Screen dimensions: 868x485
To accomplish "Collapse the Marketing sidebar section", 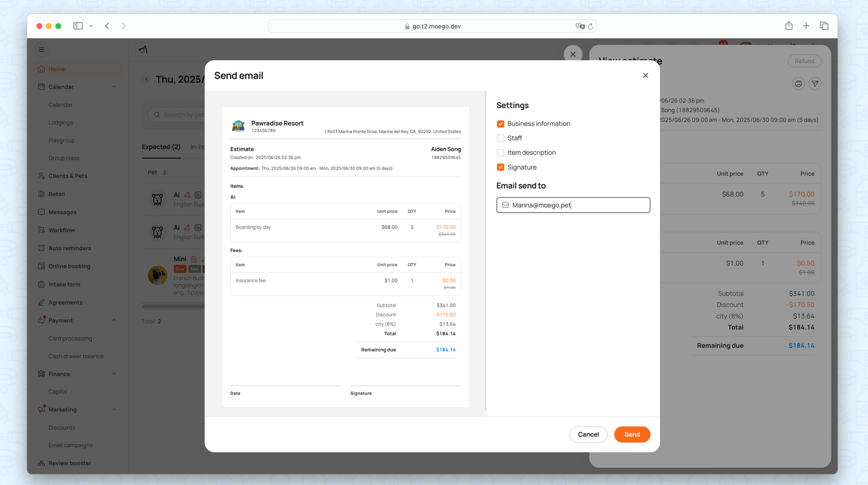I will [114, 410].
